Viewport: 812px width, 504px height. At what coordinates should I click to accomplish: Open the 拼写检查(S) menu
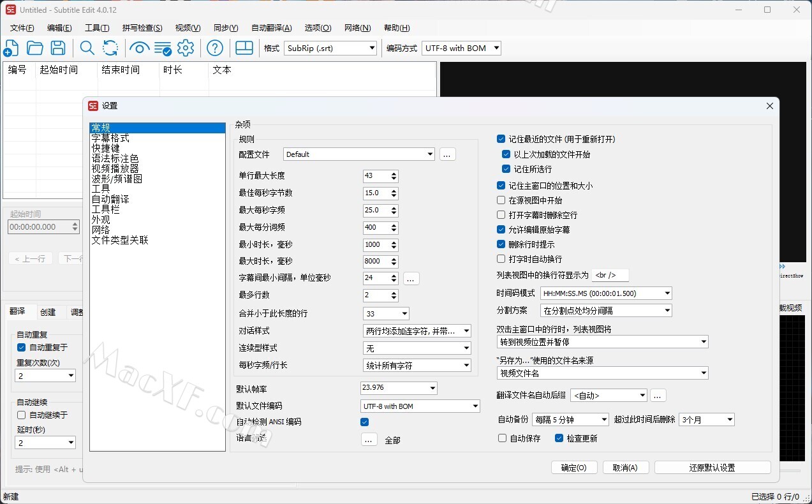coord(142,28)
